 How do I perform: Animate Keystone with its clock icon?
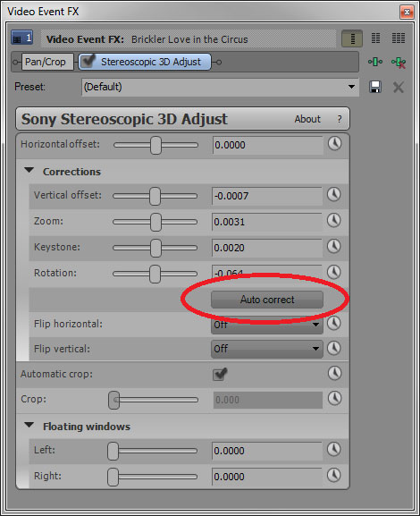pyautogui.click(x=334, y=247)
